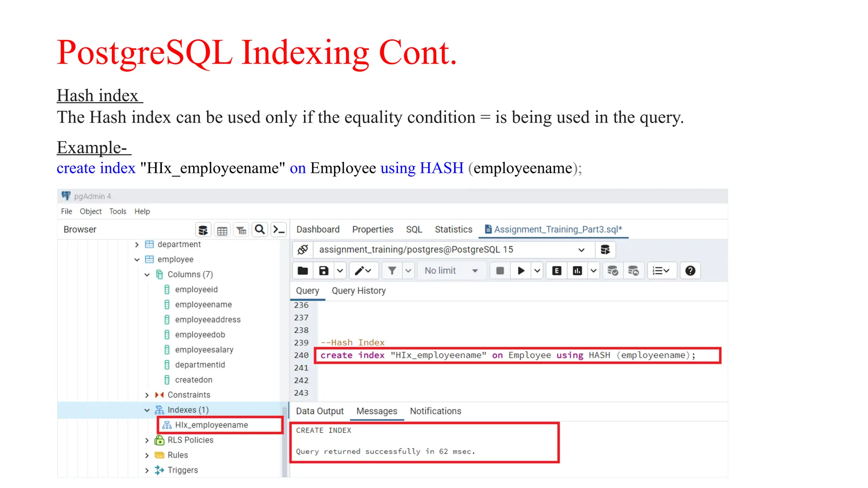The width and height of the screenshot is (868, 488).
Task: Expand the Rules node
Action: pos(147,455)
